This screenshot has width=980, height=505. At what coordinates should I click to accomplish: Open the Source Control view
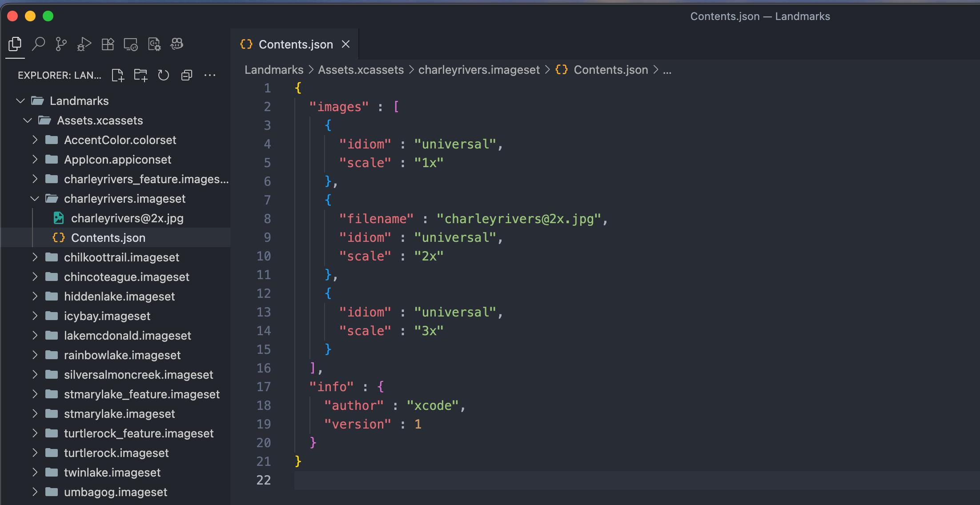[x=61, y=44]
